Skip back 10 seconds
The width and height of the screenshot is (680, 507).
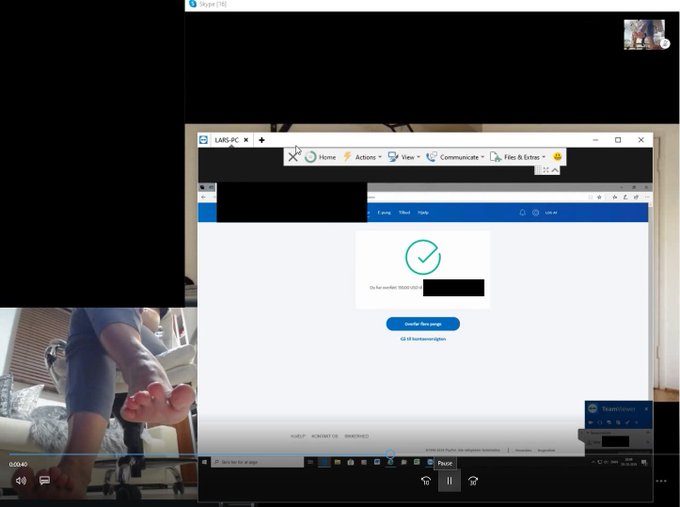tap(426, 481)
